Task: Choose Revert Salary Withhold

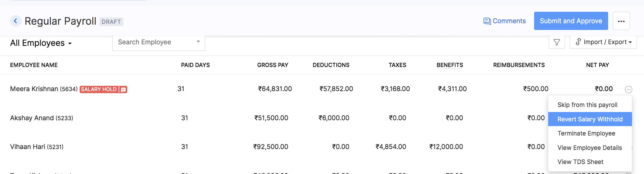Action: click(590, 119)
